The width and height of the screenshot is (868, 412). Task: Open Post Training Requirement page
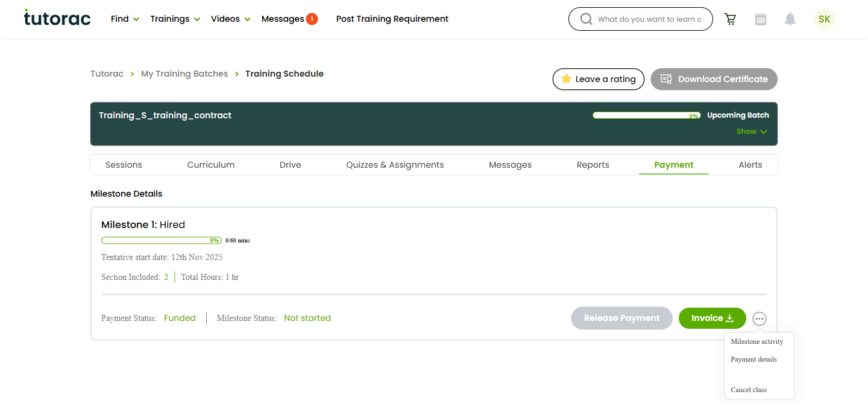pos(392,19)
